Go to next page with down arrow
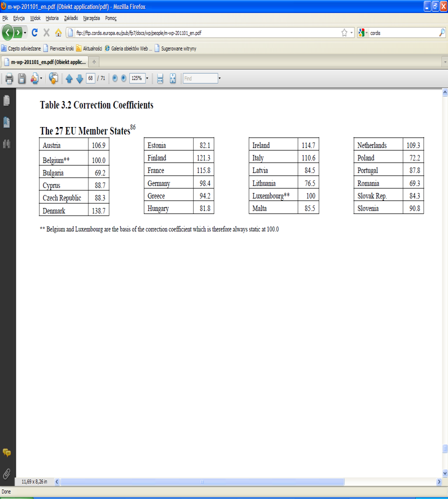 coord(79,78)
